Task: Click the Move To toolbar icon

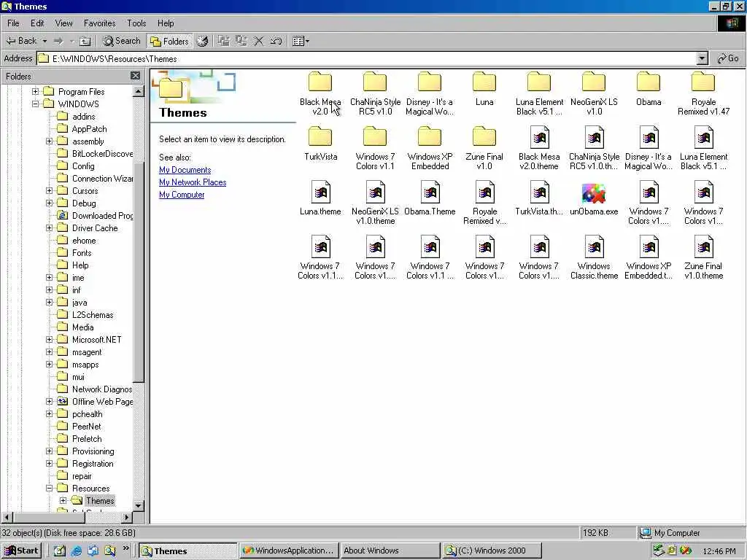Action: tap(223, 42)
